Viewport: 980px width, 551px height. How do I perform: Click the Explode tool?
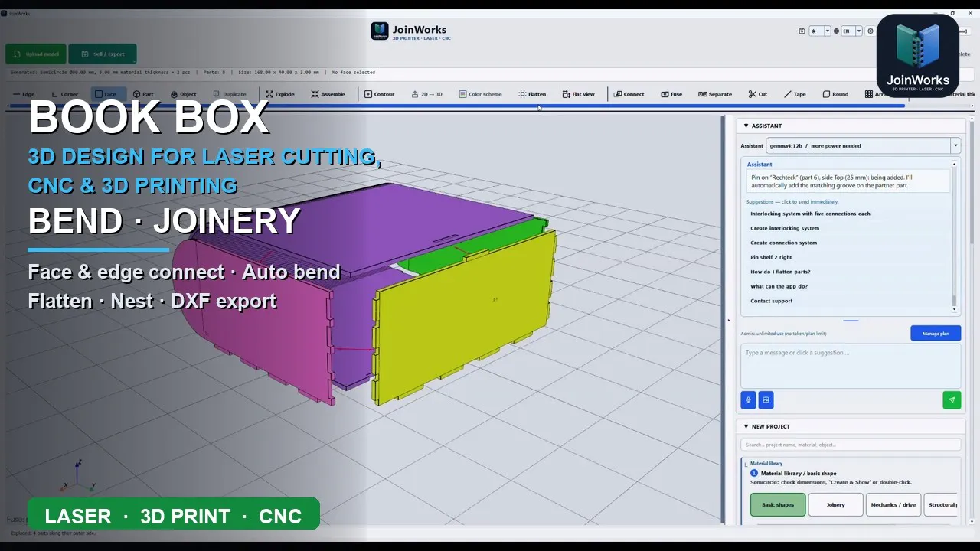click(279, 94)
